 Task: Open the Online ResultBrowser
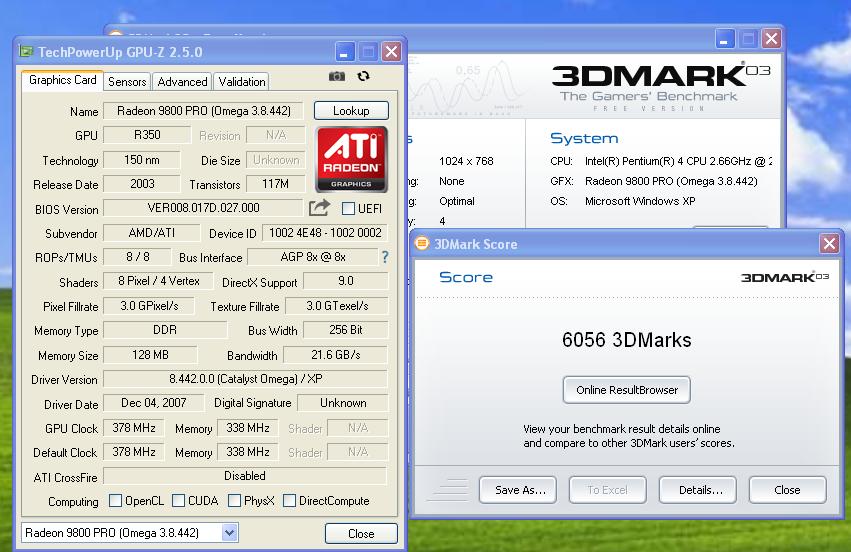627,390
